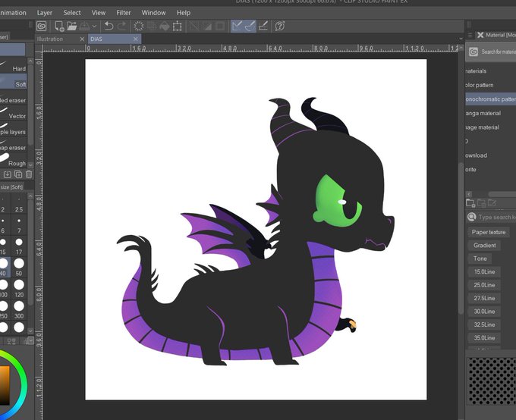
Task: Open the Window menu
Action: (x=154, y=13)
